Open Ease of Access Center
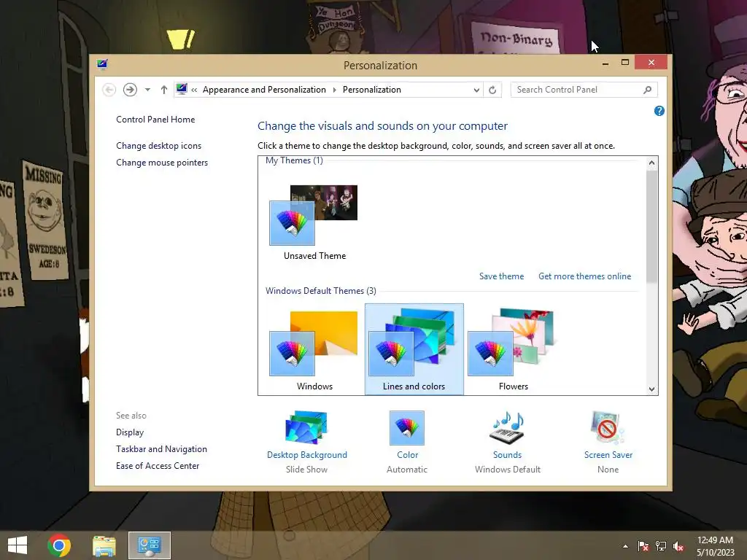Screen dimensions: 747x560 tap(158, 466)
